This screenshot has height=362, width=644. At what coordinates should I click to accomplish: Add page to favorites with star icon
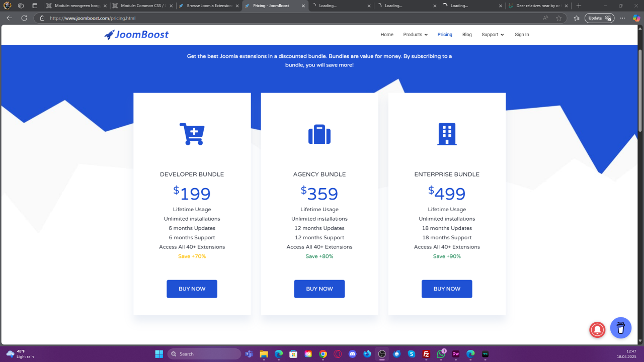click(x=559, y=18)
